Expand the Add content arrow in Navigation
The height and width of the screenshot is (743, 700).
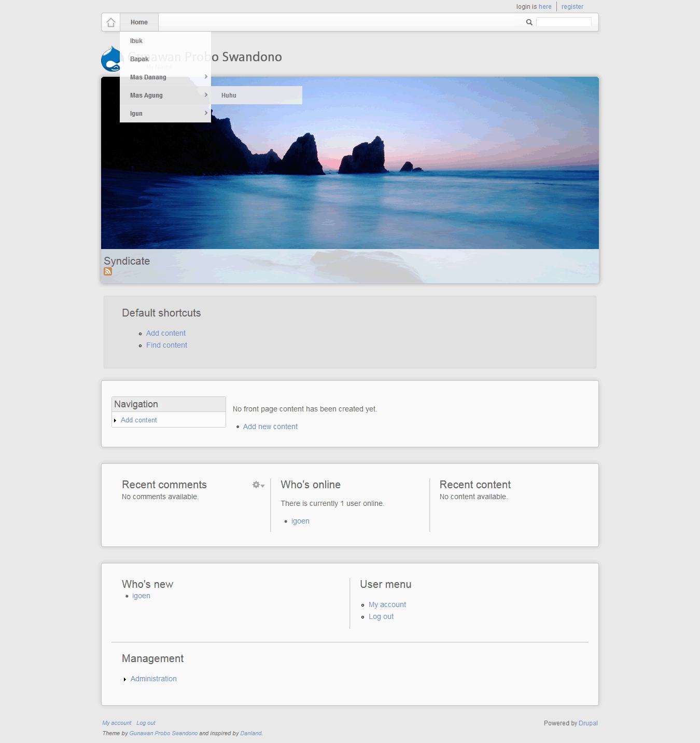[115, 420]
